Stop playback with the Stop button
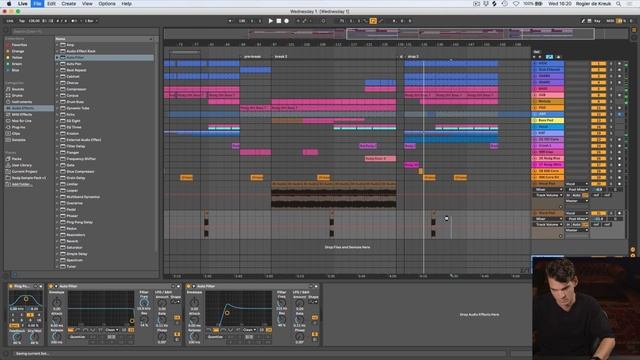 pyautogui.click(x=279, y=21)
